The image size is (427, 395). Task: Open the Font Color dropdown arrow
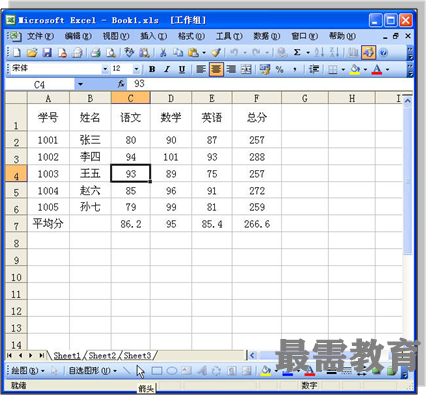tap(388, 70)
